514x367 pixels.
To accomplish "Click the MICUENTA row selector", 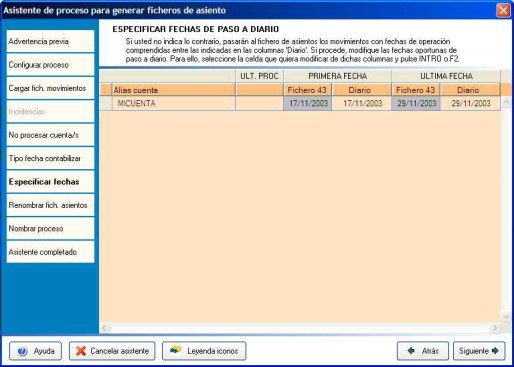I will (106, 103).
